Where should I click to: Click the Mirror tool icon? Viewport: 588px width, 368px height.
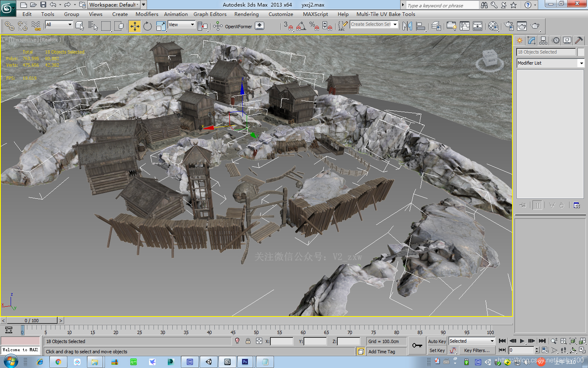(x=407, y=26)
